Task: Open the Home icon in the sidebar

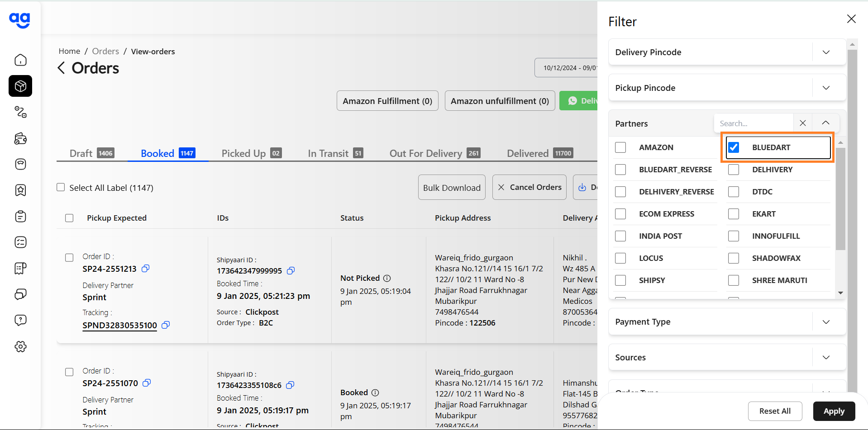Action: [20, 60]
